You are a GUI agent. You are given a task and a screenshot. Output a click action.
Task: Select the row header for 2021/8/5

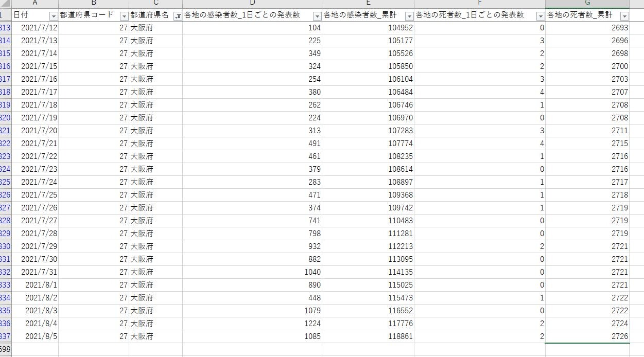6,336
